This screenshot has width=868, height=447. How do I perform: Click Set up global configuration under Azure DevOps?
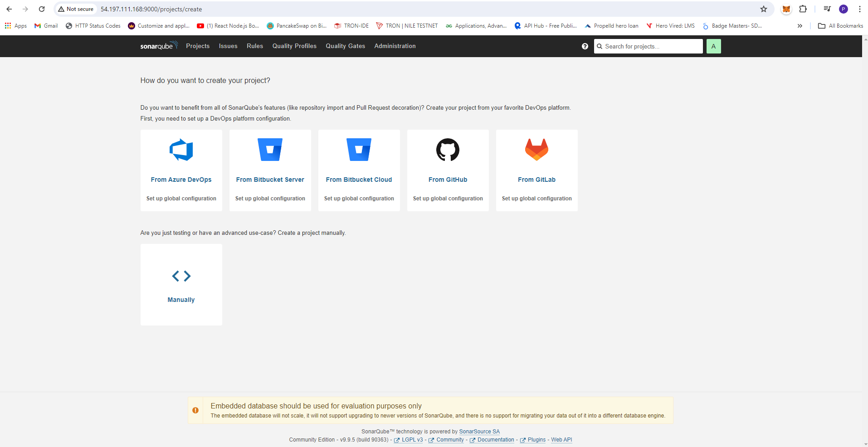[181, 199]
